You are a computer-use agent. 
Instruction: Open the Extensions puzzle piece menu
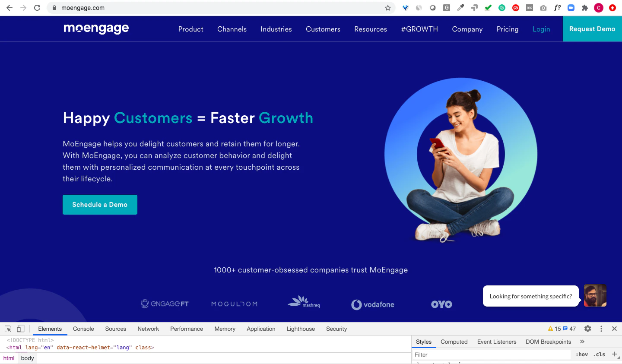[585, 8]
